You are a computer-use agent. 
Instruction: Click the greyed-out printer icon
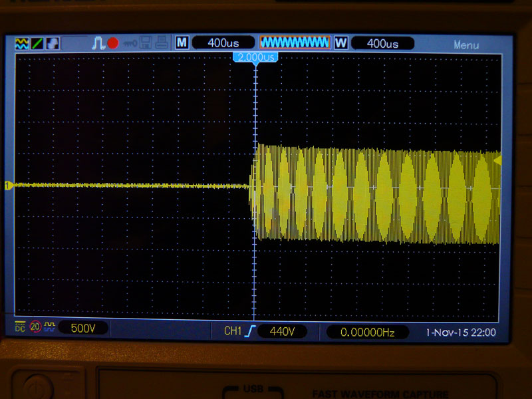tap(160, 43)
